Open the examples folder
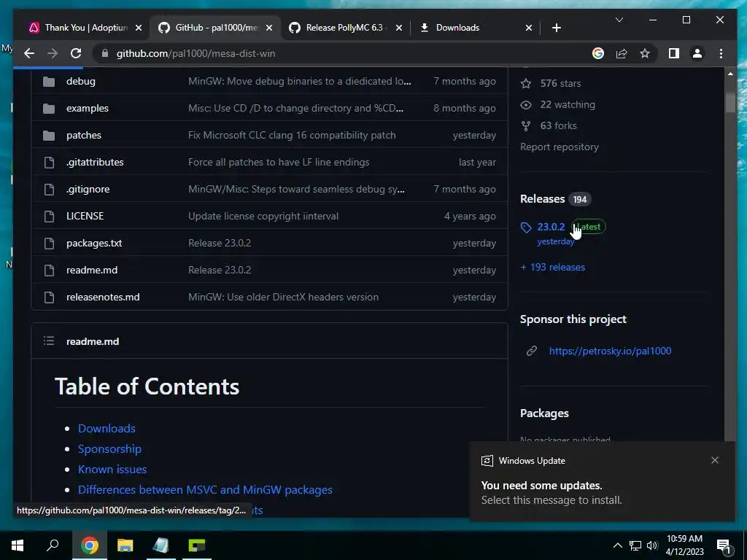 88,108
